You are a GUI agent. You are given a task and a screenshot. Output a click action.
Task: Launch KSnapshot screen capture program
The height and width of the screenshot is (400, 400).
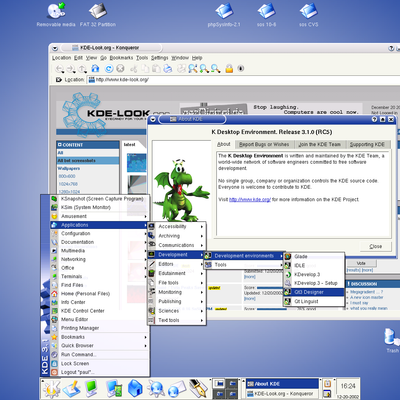(x=99, y=199)
